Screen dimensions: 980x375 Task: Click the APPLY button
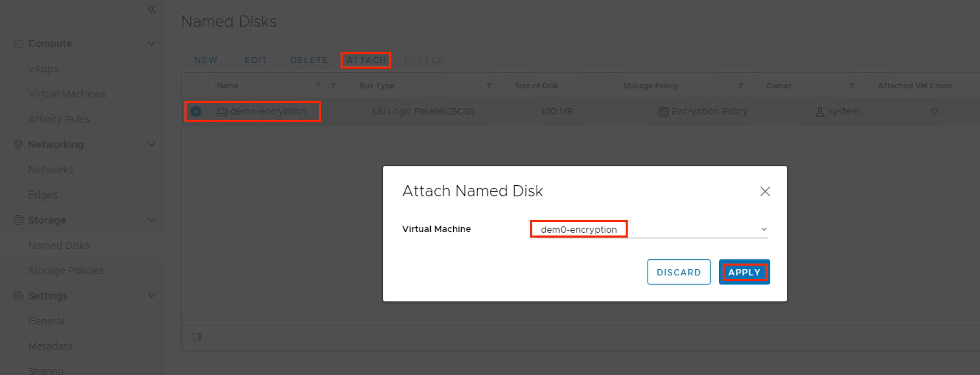(744, 272)
